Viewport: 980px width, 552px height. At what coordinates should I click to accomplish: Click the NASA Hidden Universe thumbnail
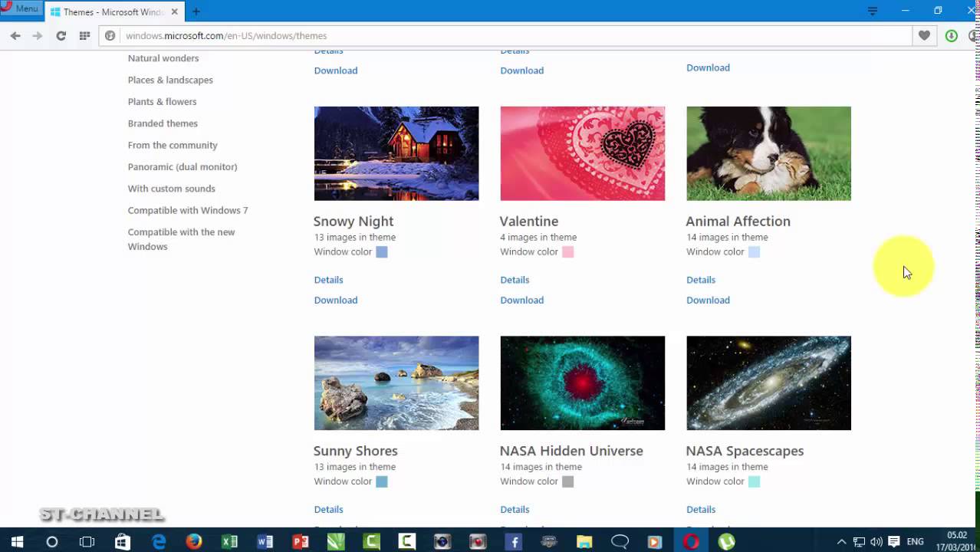tap(583, 383)
